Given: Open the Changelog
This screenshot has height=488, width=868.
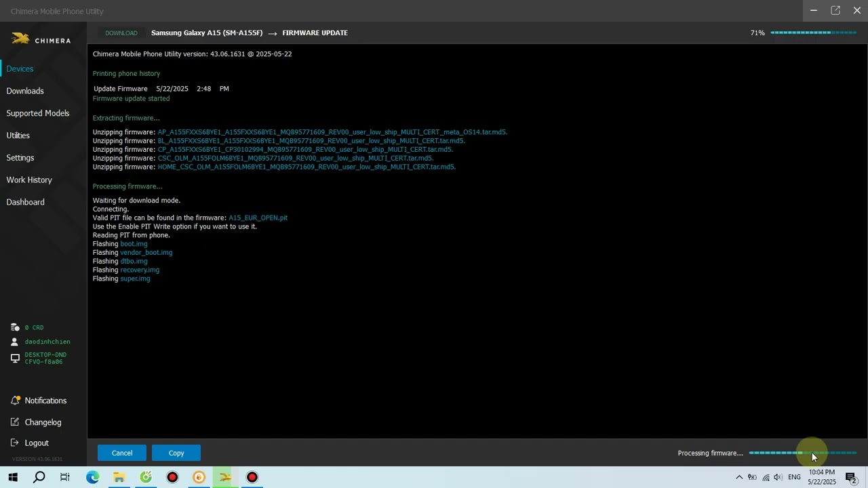Looking at the screenshot, I should click(43, 422).
